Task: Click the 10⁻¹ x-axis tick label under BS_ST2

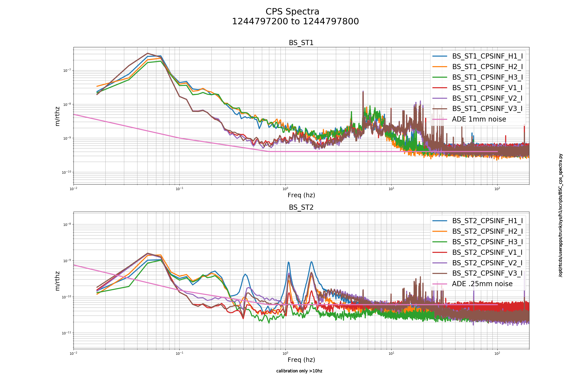Action: point(180,353)
